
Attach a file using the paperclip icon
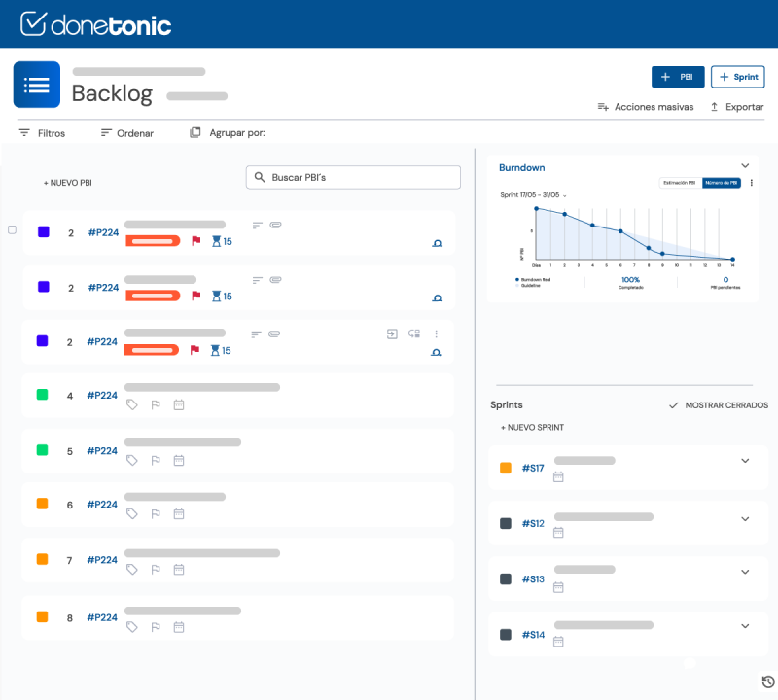click(276, 225)
